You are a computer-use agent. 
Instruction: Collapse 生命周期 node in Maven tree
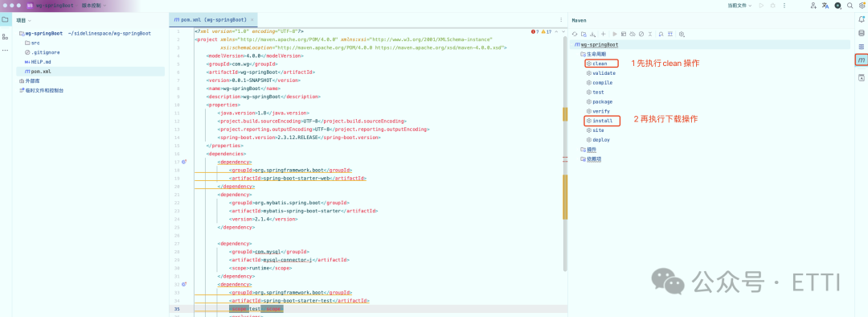[593, 55]
